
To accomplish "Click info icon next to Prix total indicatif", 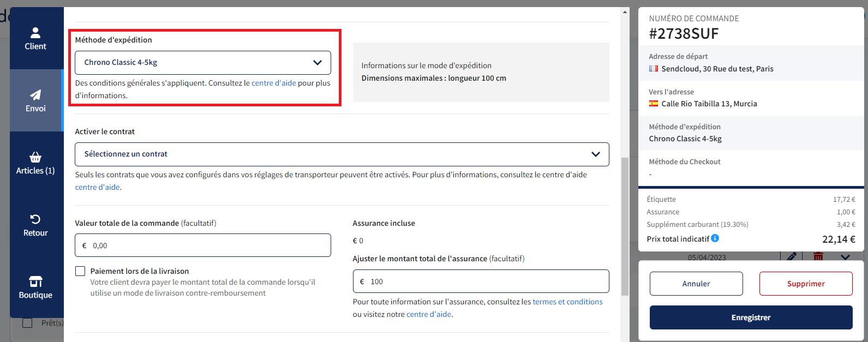I will click(x=715, y=238).
